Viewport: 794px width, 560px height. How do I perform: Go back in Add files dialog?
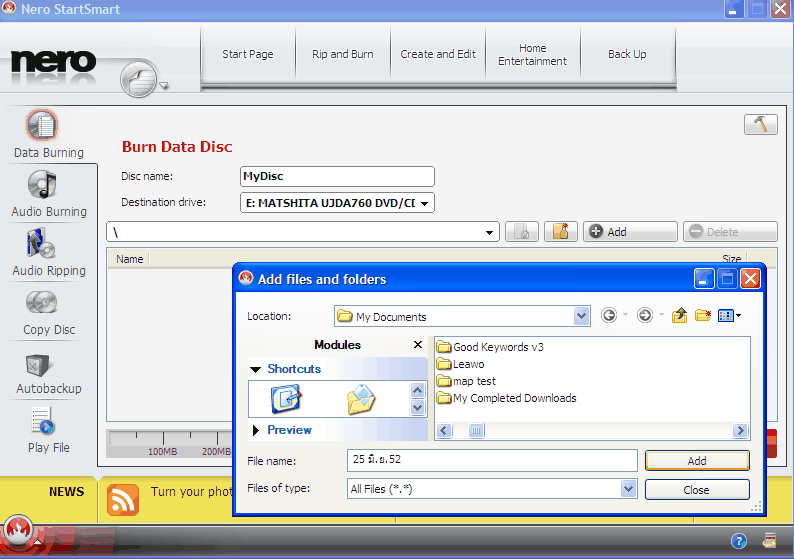click(609, 315)
